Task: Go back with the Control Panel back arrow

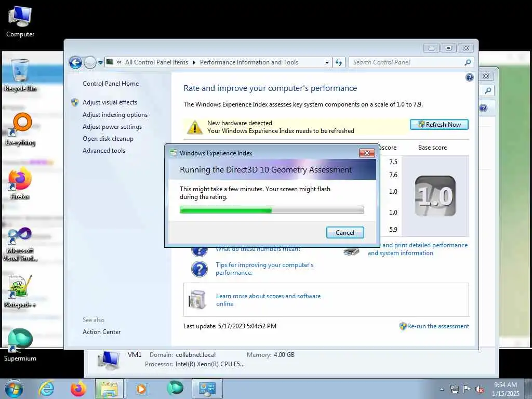Action: point(75,62)
